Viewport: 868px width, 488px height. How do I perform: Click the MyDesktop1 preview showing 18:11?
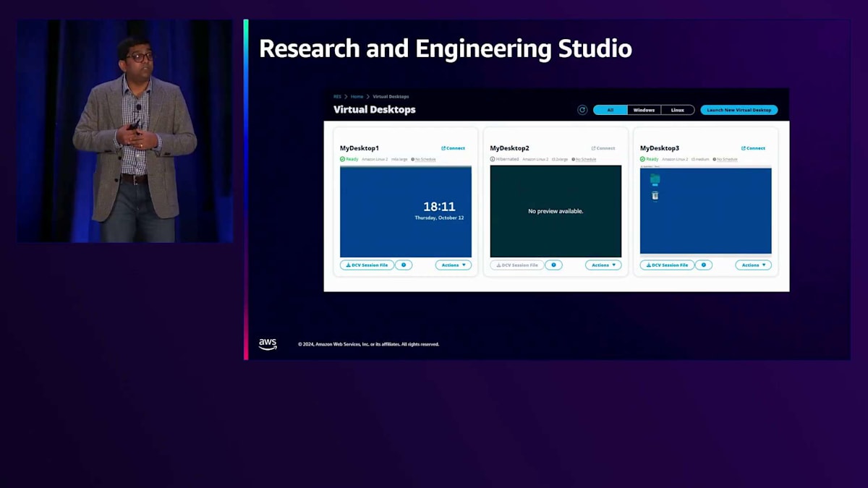(406, 211)
